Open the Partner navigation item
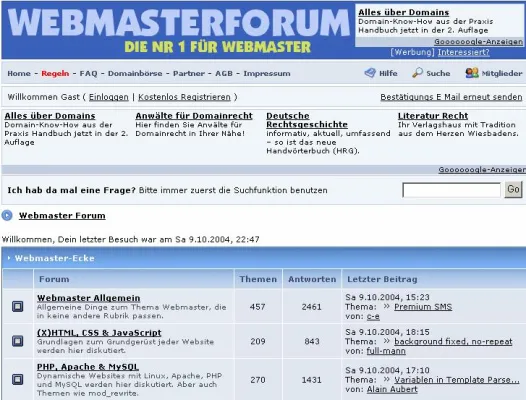 189,73
